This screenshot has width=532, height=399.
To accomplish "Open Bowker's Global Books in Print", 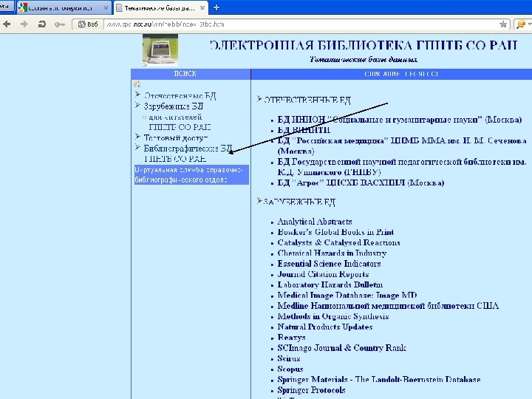I will [335, 232].
